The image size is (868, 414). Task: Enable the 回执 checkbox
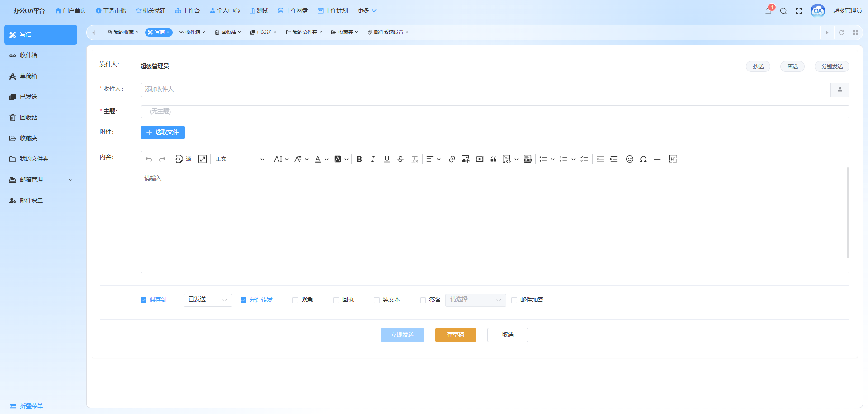336,300
